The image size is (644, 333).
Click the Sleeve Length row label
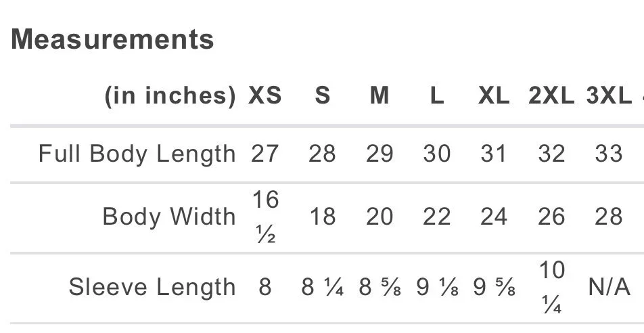click(152, 286)
